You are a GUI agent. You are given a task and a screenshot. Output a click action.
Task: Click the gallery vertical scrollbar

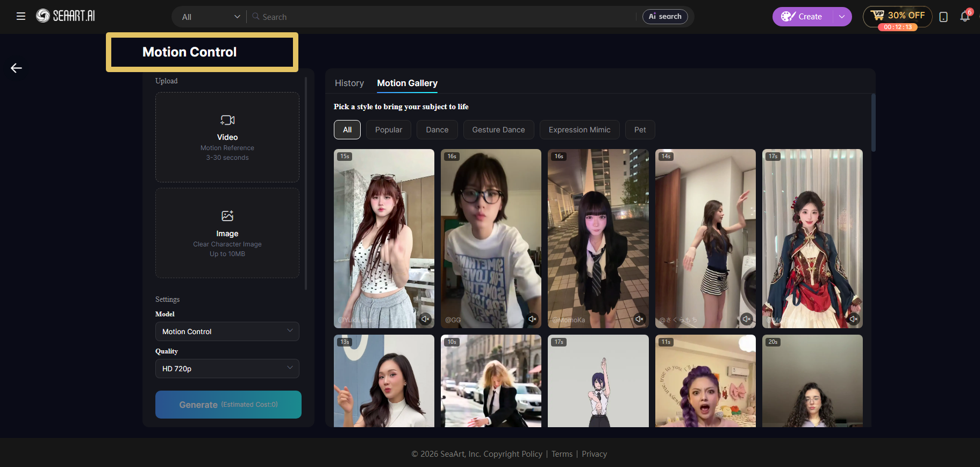pyautogui.click(x=873, y=123)
